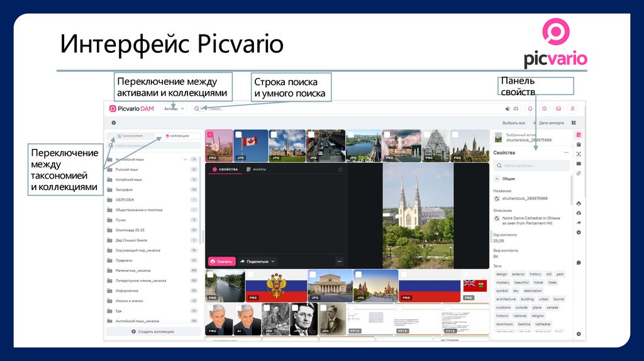Switch to the Коллекции tab
Image resolution: width=644 pixels, height=361 pixels.
pyautogui.click(x=177, y=135)
